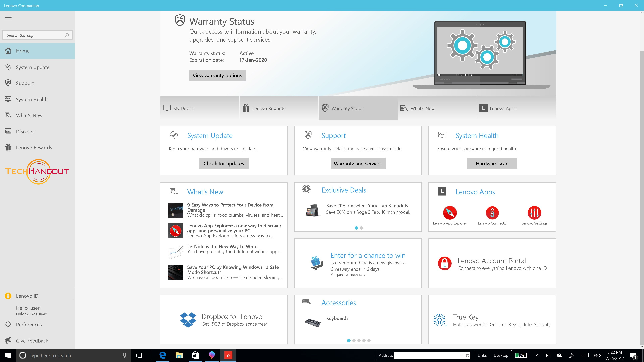Start the Hardware scan button
This screenshot has width=644, height=362.
pos(492,163)
